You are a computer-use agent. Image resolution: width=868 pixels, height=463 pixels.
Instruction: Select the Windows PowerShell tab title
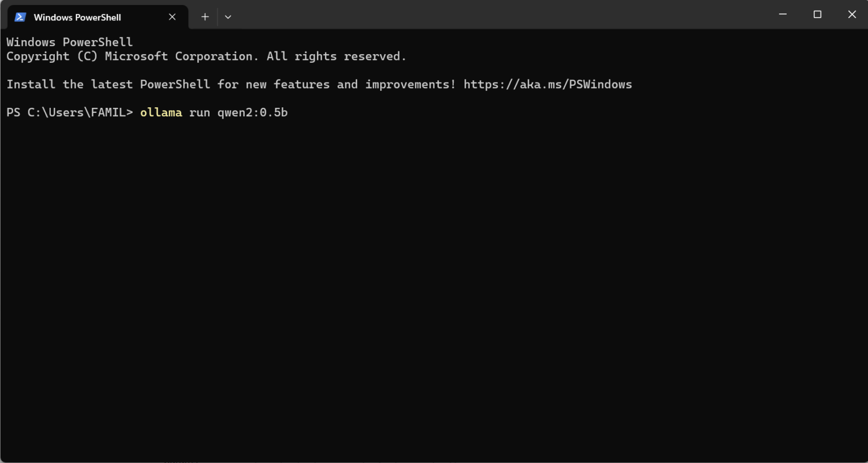[77, 17]
